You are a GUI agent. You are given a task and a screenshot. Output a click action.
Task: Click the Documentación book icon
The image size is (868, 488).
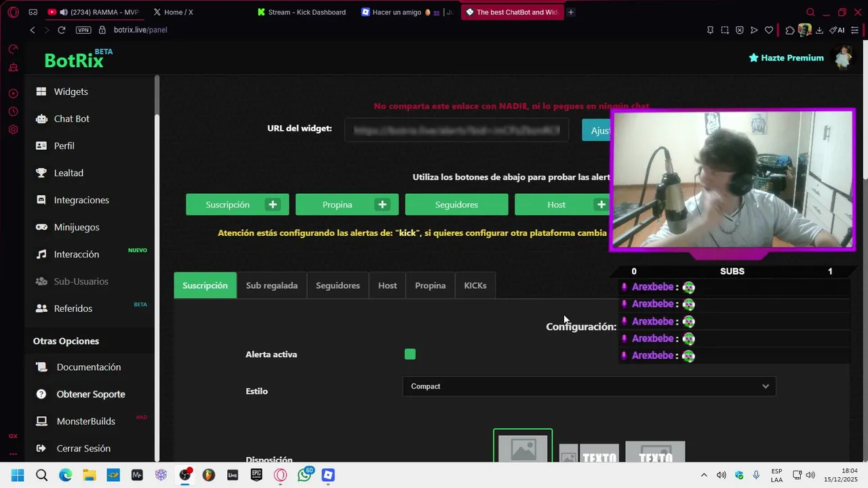pyautogui.click(x=41, y=367)
